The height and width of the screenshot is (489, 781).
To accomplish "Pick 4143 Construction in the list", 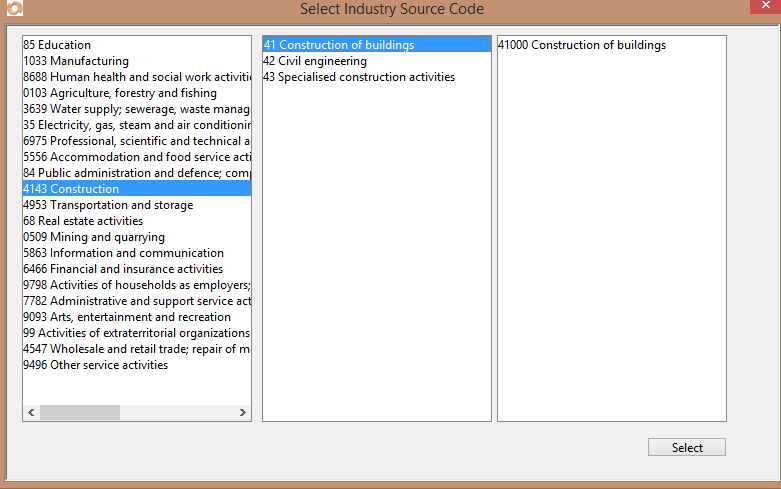I will pyautogui.click(x=71, y=189).
